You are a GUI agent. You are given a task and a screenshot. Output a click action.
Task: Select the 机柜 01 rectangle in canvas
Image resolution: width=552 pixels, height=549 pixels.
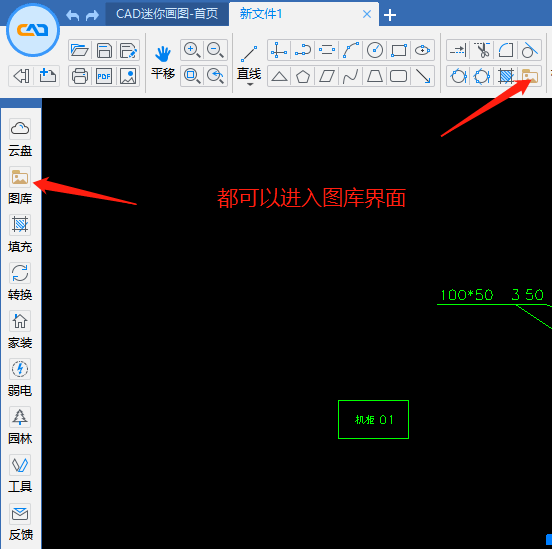point(374,419)
